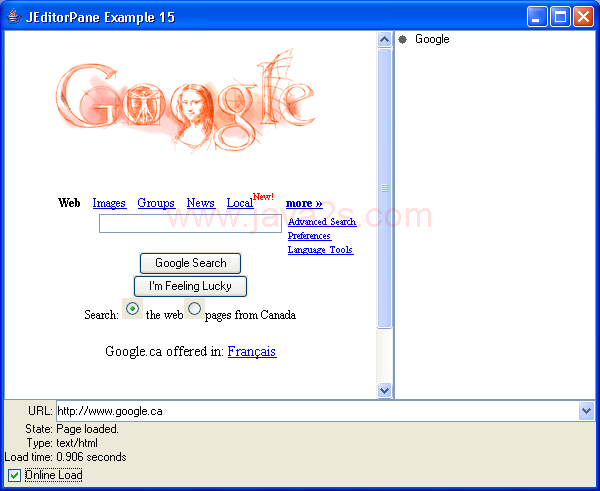The width and height of the screenshot is (600, 491).
Task: Toggle the Online Load checkbox
Action: click(15, 475)
